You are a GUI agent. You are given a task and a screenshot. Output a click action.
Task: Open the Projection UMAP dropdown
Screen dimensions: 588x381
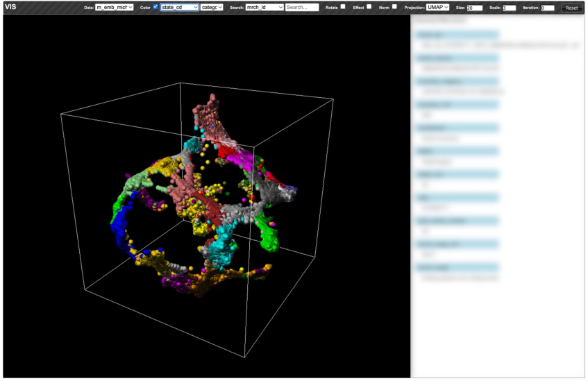[437, 8]
